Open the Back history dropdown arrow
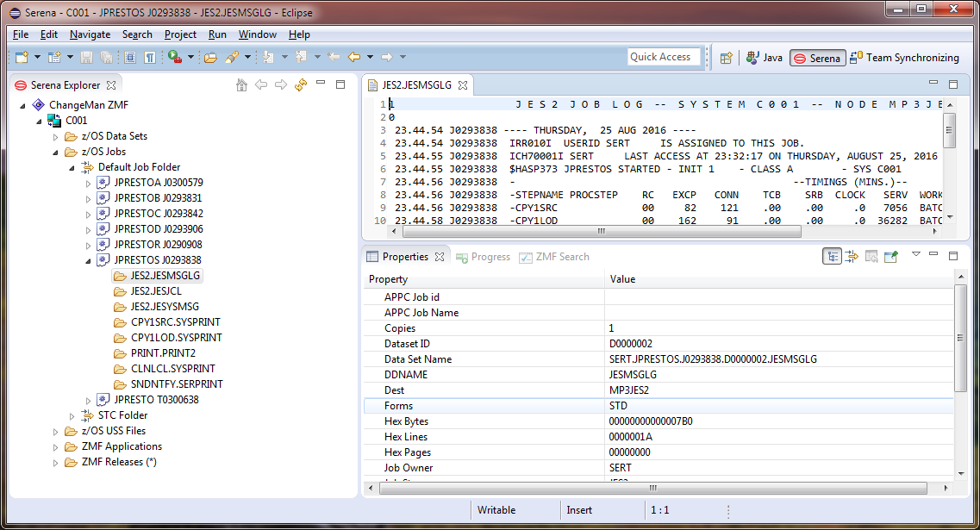The image size is (980, 530). click(370, 58)
